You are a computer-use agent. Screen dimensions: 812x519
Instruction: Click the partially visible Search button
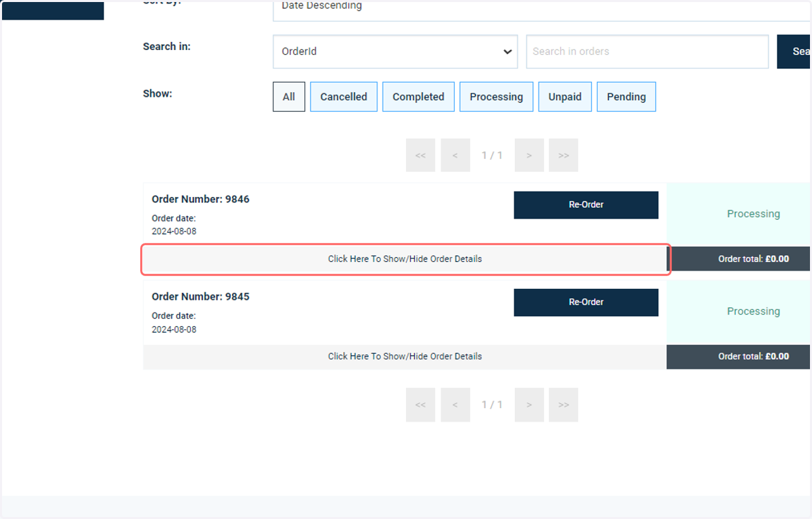794,51
